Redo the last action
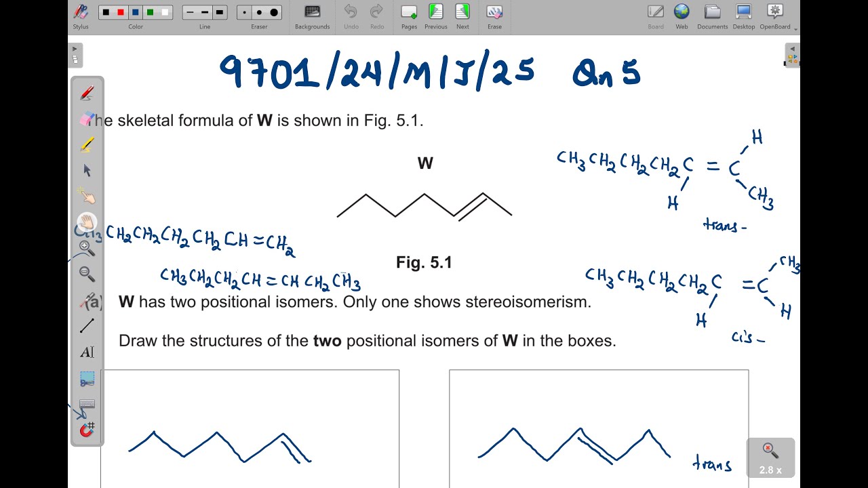 tap(377, 16)
